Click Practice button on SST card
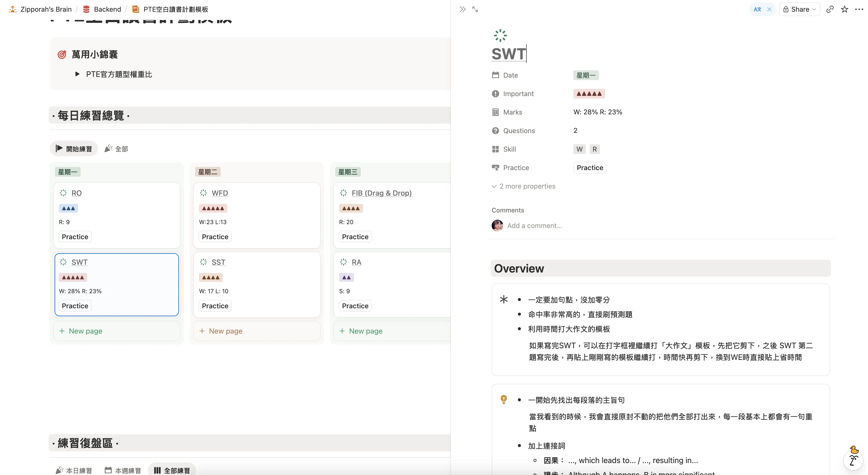 215,306
